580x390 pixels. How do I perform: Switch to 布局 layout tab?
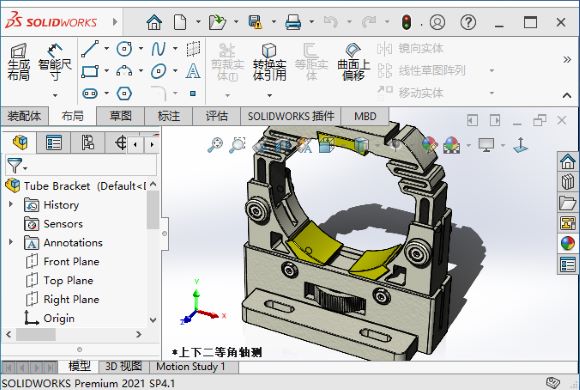[72, 116]
